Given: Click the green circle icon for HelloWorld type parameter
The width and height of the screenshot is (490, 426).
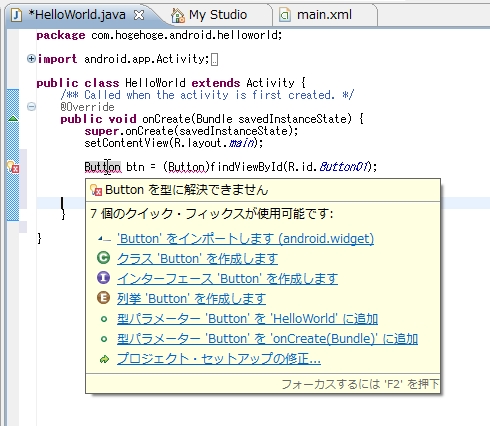Looking at the screenshot, I should point(104,319).
